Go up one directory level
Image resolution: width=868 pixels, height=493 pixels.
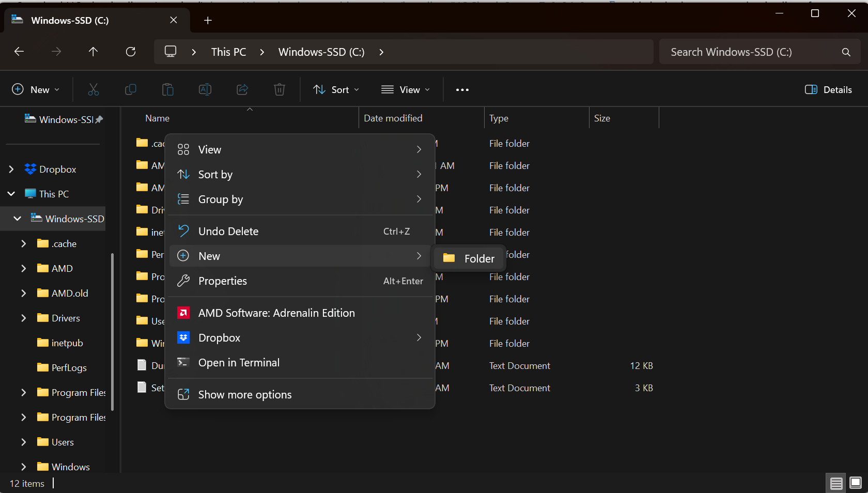coord(93,52)
